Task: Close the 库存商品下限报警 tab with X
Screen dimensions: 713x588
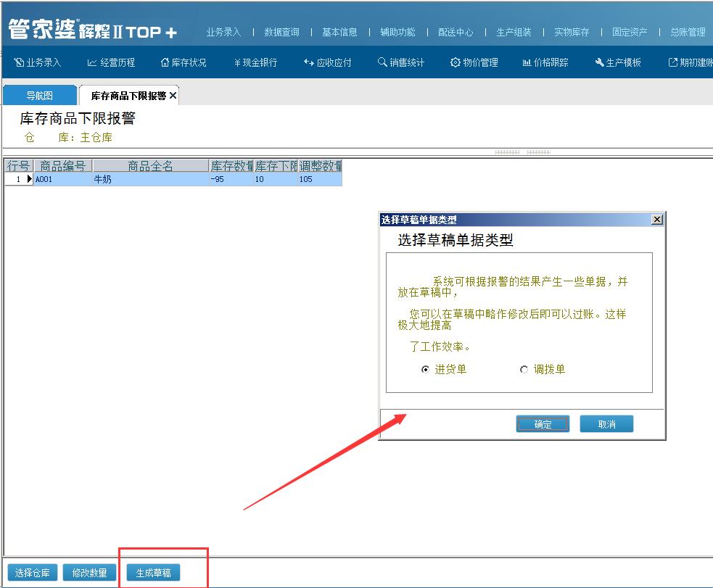Action: click(x=173, y=96)
